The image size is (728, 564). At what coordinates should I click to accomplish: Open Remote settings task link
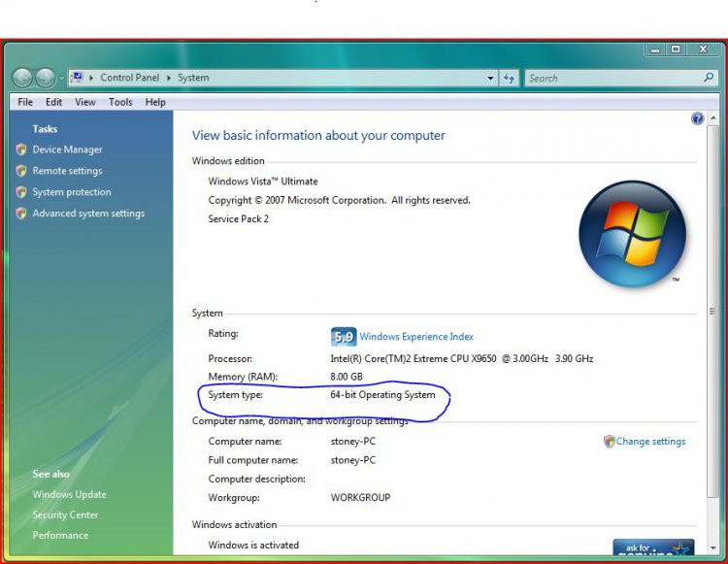click(67, 171)
